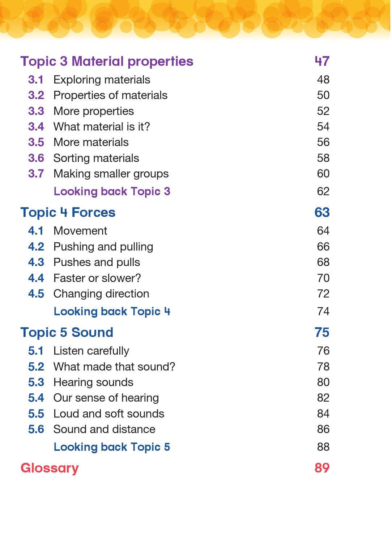Screen dimensions: 392x539
Task: Select section 3.1 Exploring materials
Action: click(x=89, y=80)
